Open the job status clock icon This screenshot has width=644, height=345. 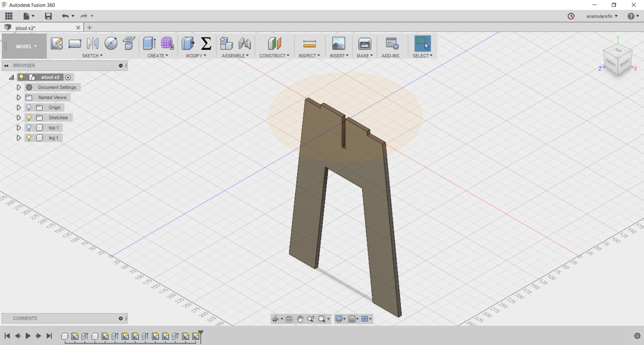(571, 16)
